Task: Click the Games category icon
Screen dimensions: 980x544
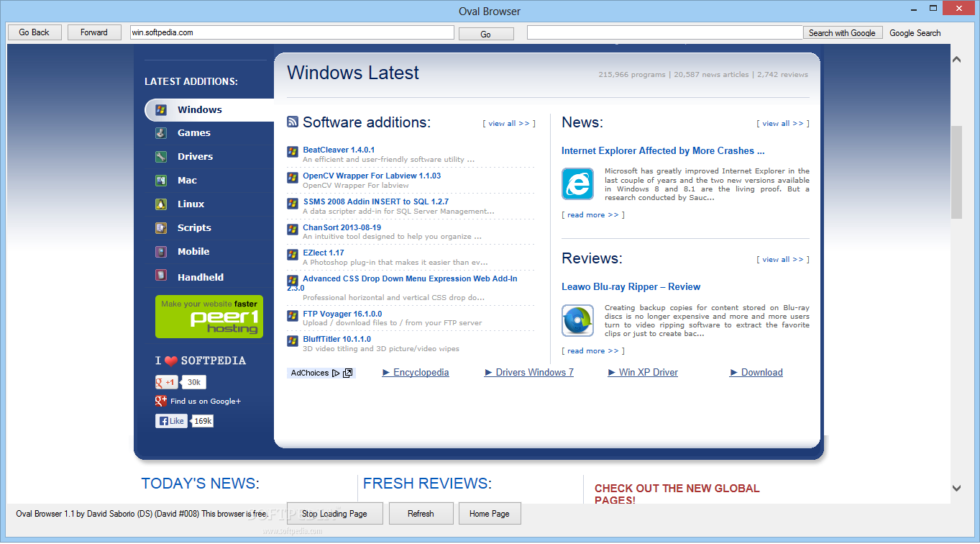Action: (161, 133)
